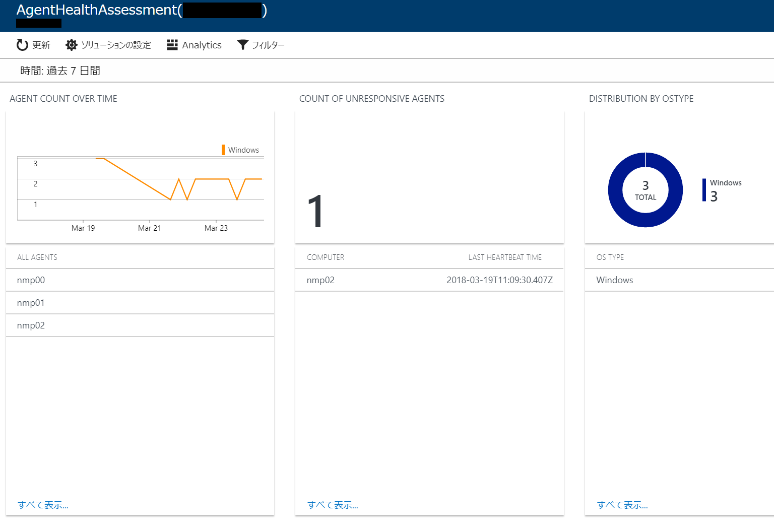This screenshot has height=532, width=774.
Task: Click the Analytics icon in the toolbar
Action: pyautogui.click(x=172, y=45)
